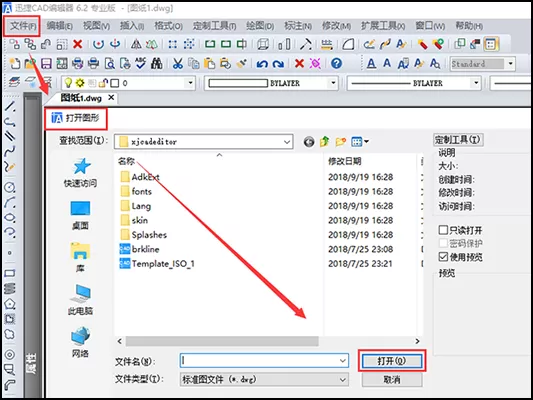Go to 桌面 in places sidebar

click(x=81, y=215)
